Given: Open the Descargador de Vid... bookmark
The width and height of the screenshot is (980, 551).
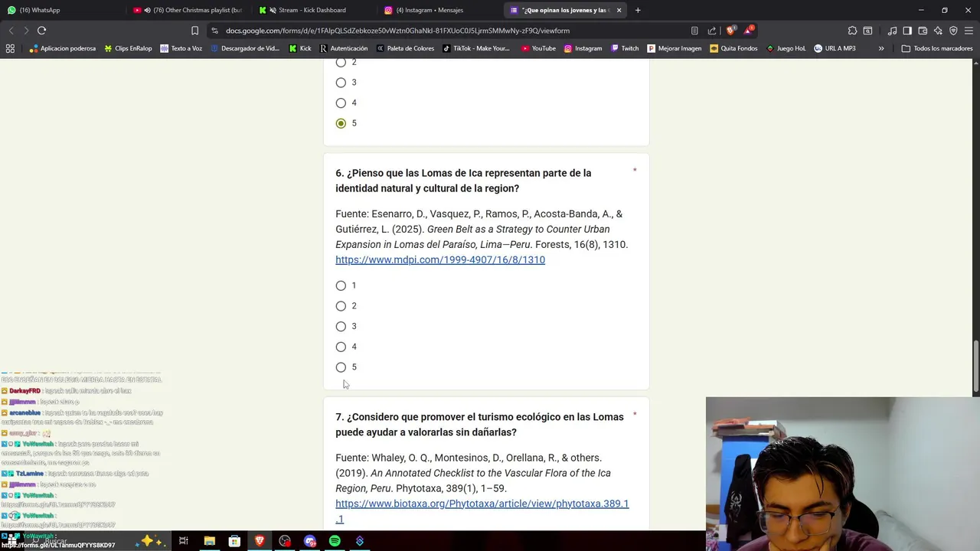Looking at the screenshot, I should pos(245,48).
